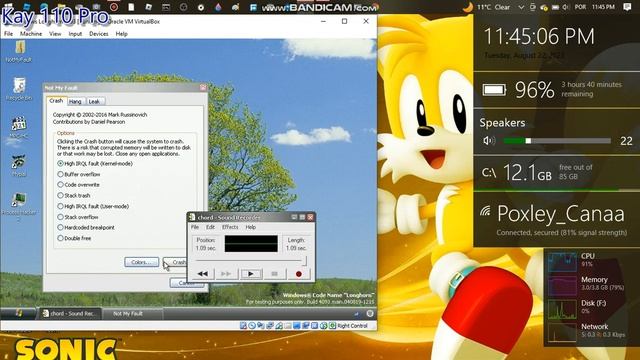Viewport: 640px width, 360px height.
Task: Click VirtualBox shared folders status icon
Action: coord(288,326)
